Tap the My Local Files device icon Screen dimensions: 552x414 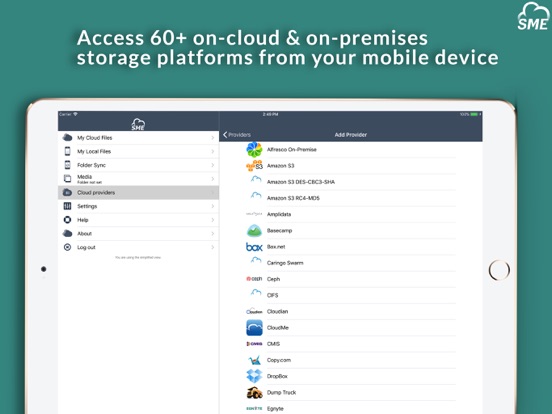click(x=67, y=151)
